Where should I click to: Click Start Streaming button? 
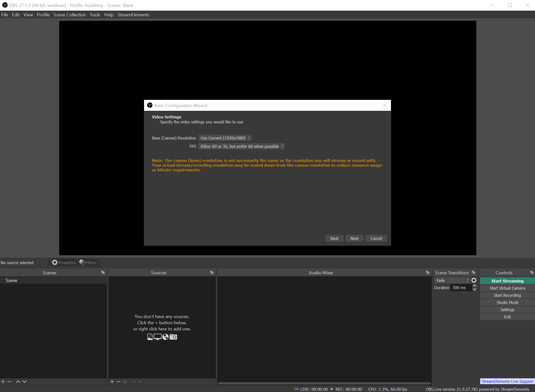pos(507,281)
